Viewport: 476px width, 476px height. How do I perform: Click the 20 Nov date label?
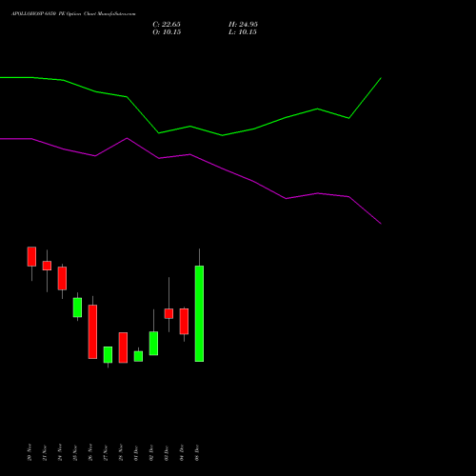pyautogui.click(x=30, y=452)
